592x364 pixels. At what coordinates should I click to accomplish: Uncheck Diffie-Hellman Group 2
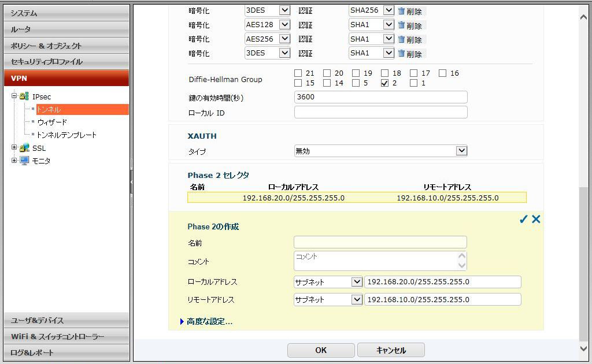pos(385,83)
